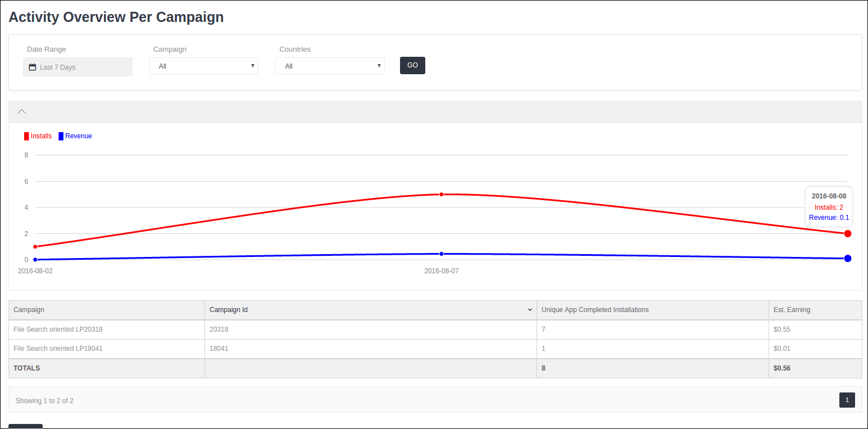Click the TOTALS row label
The width and height of the screenshot is (868, 429).
27,368
